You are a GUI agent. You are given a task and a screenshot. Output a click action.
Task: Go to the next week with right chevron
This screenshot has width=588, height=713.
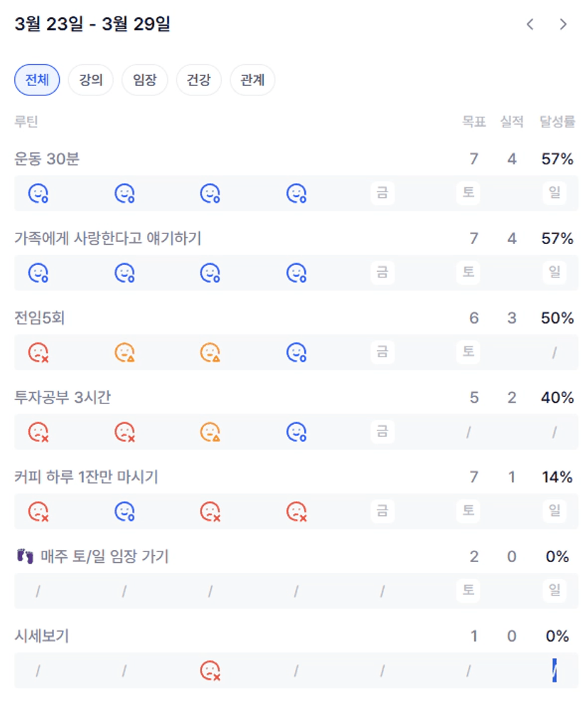coord(563,24)
